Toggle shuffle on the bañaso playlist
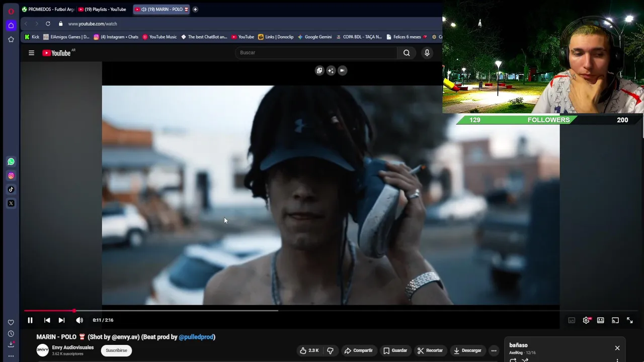The width and height of the screenshot is (644, 362). 525,360
